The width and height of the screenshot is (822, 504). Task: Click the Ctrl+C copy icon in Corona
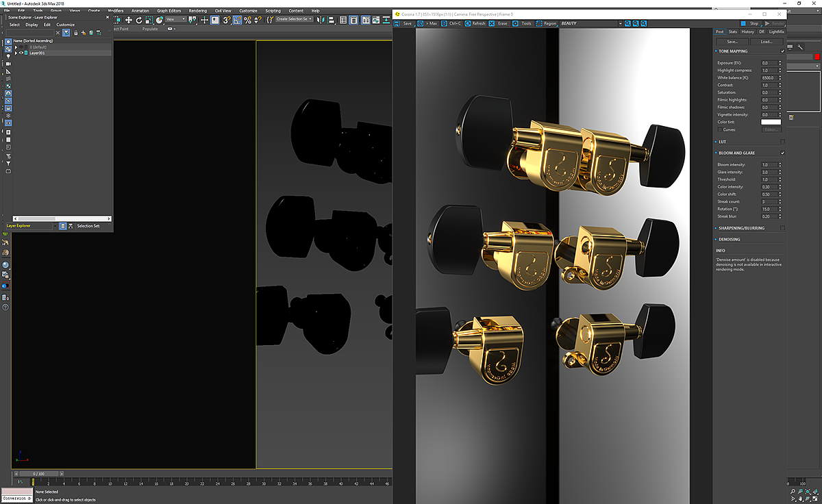pyautogui.click(x=445, y=23)
